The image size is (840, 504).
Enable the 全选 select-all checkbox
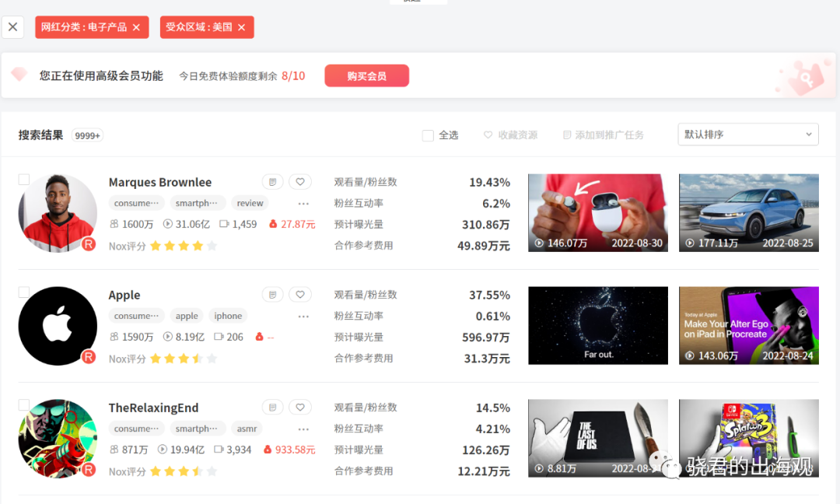(428, 135)
